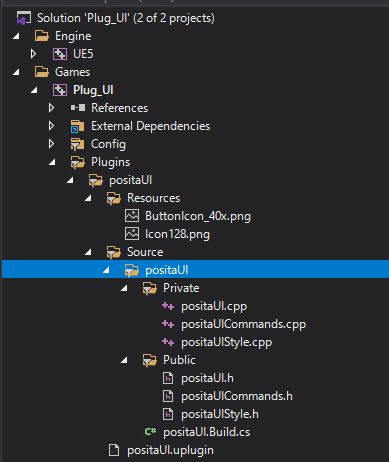Collapse the Engine folder arrow
The height and width of the screenshot is (462, 389).
click(x=16, y=36)
